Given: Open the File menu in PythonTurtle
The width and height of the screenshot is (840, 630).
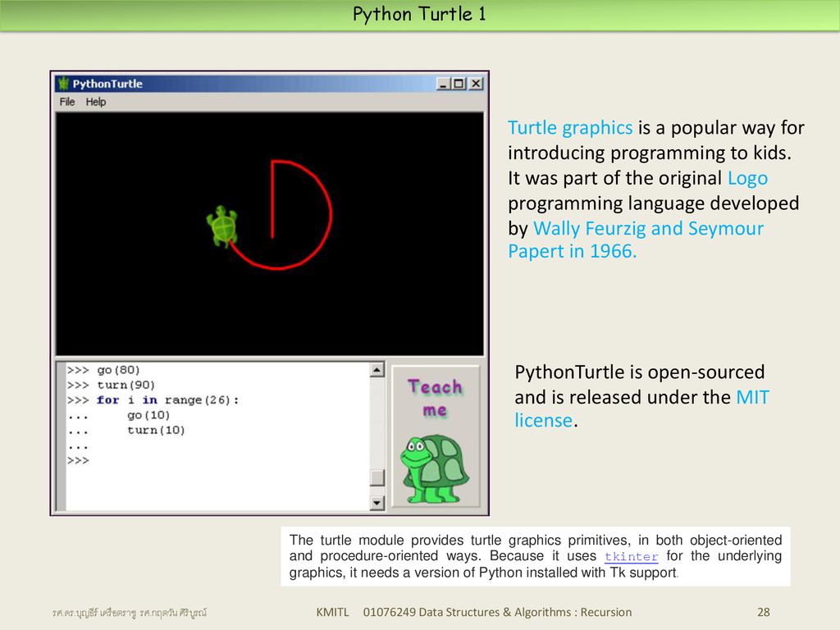Looking at the screenshot, I should [67, 102].
